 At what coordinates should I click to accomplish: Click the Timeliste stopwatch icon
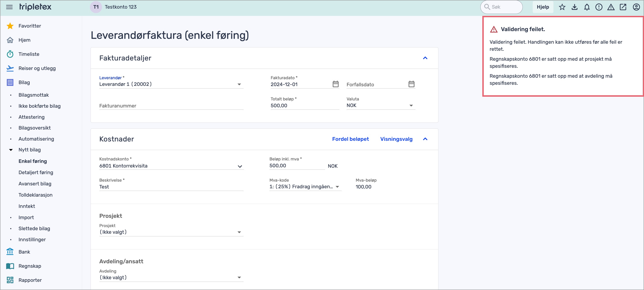[x=10, y=54]
